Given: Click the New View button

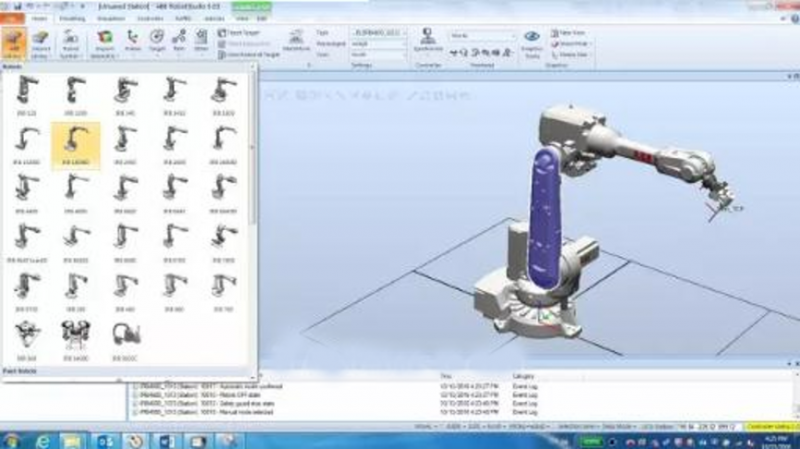Looking at the screenshot, I should (568, 33).
